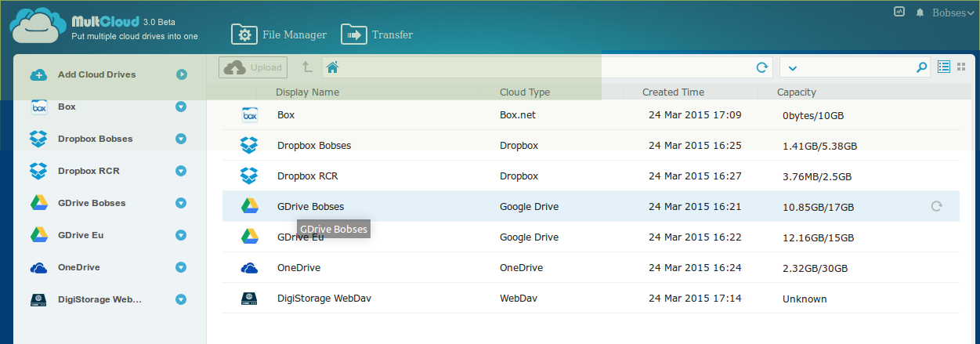Click the Transfer arrow folder icon
Screen dimensions: 980x344
354,34
